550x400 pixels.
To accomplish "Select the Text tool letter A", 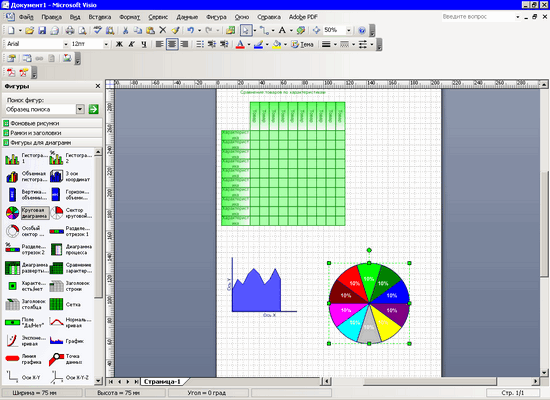I will [x=282, y=31].
